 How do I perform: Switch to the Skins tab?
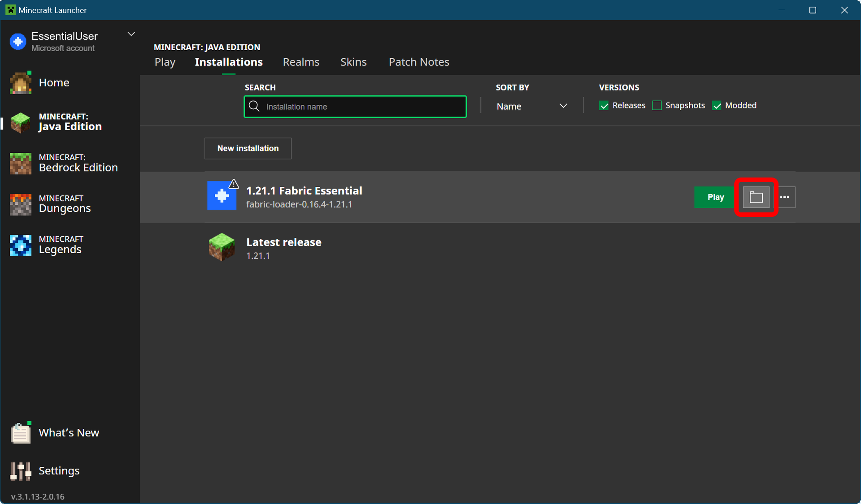(x=353, y=62)
